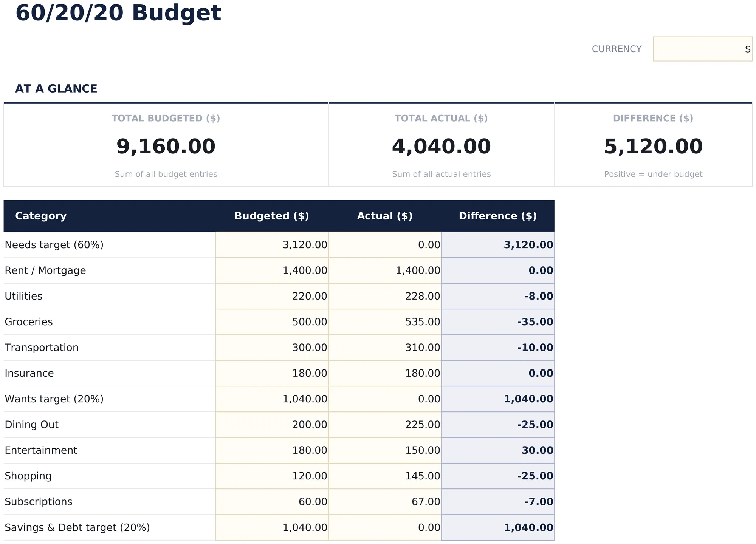
Task: Click the Actual ($) column header
Action: click(x=385, y=216)
